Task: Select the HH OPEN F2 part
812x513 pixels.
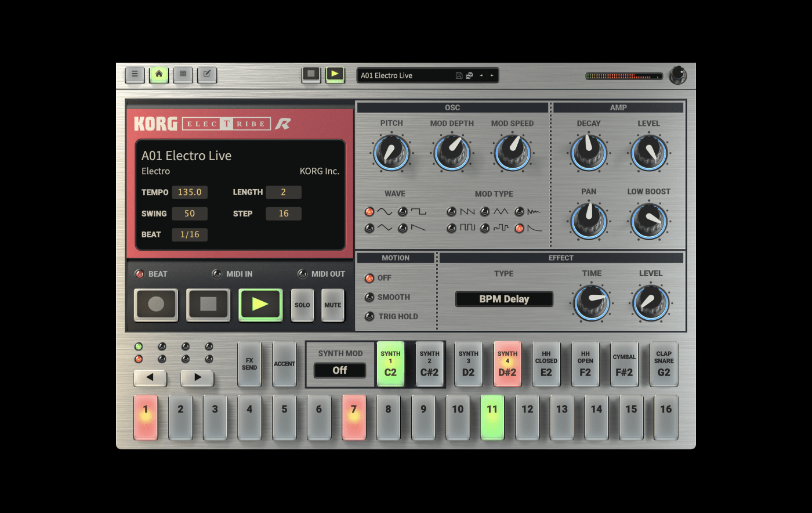Action: tap(585, 364)
